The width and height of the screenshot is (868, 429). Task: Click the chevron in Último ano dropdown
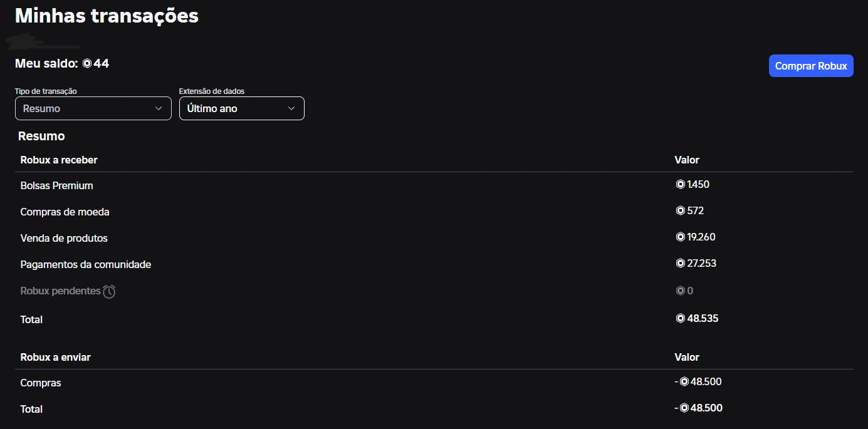[x=291, y=108]
